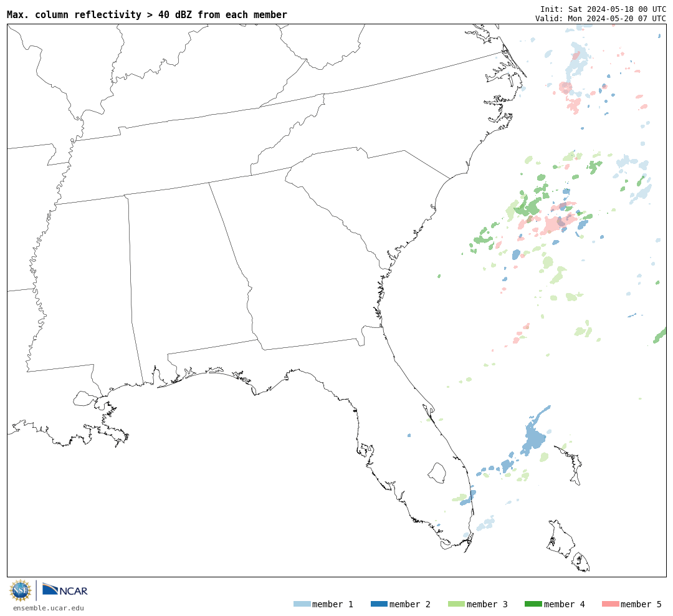Open the ensemble.ucar.edu link text
The width and height of the screenshot is (673, 616).
click(49, 608)
